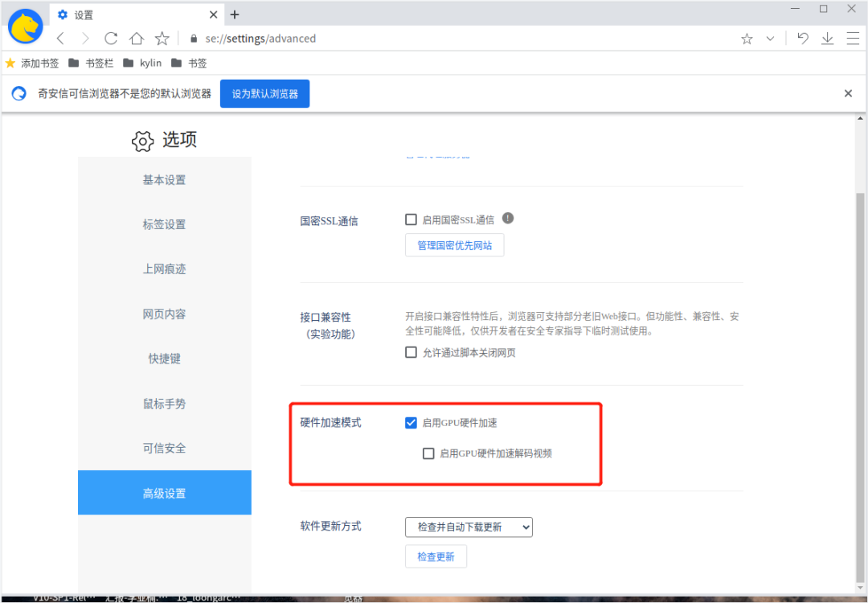Expand the chevron dropdown next to bookmark star
Viewport: 868px width, 603px height.
tap(770, 39)
